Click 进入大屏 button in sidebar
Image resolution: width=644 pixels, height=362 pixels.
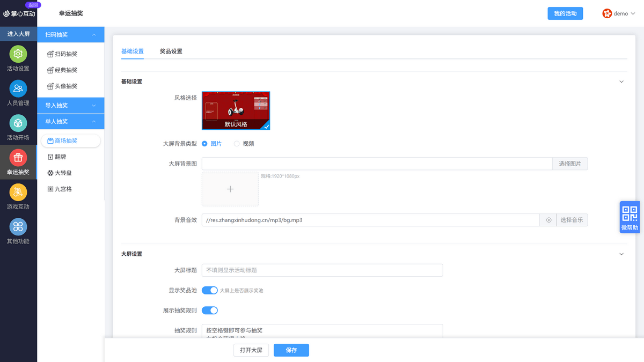(x=18, y=34)
